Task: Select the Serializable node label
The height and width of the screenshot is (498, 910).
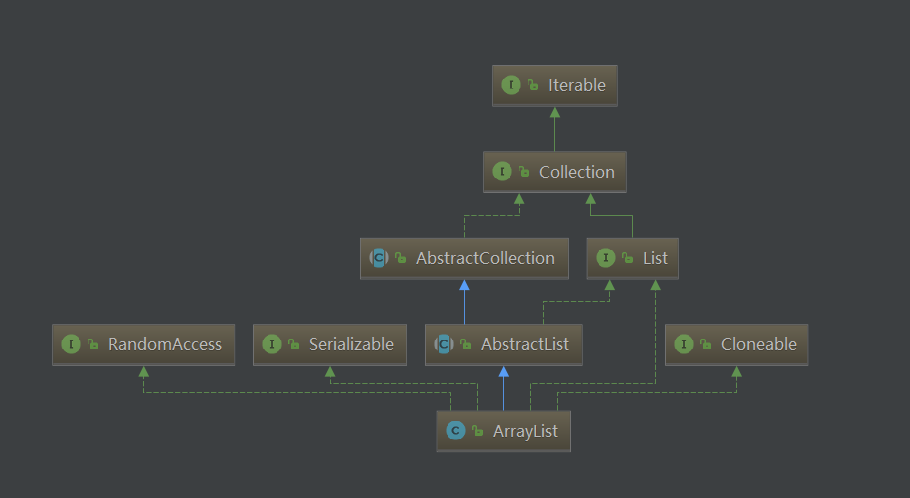Action: (351, 344)
